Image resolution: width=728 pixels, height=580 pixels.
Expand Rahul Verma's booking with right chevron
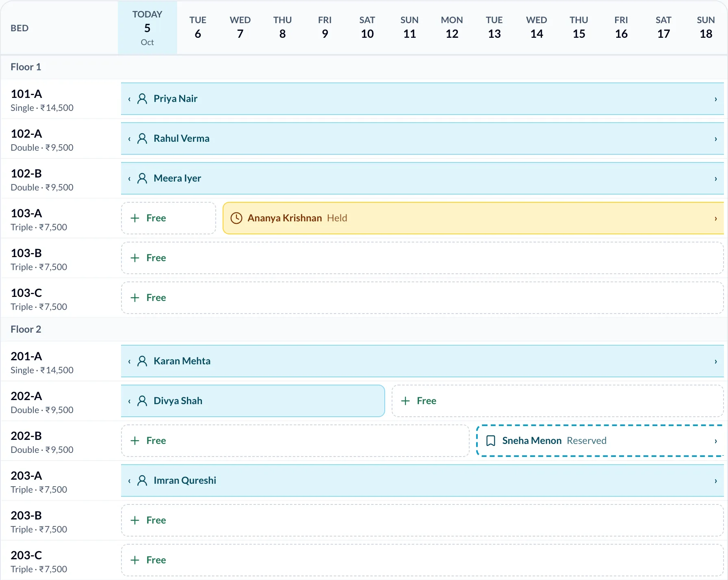click(716, 139)
